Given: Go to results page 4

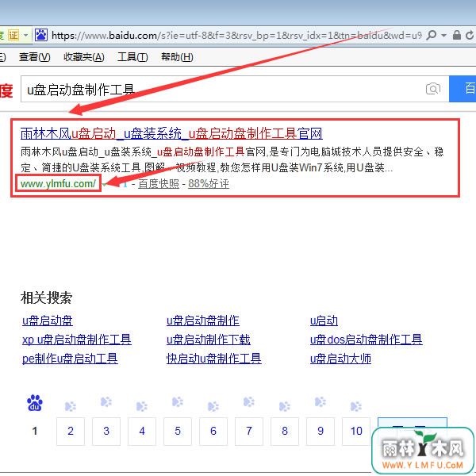Looking at the screenshot, I should 142,431.
